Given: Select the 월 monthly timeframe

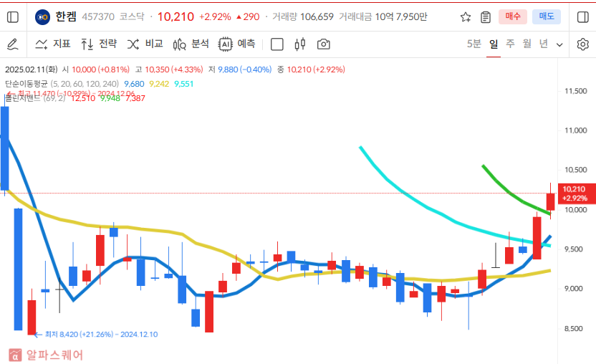Looking at the screenshot, I should point(527,44).
